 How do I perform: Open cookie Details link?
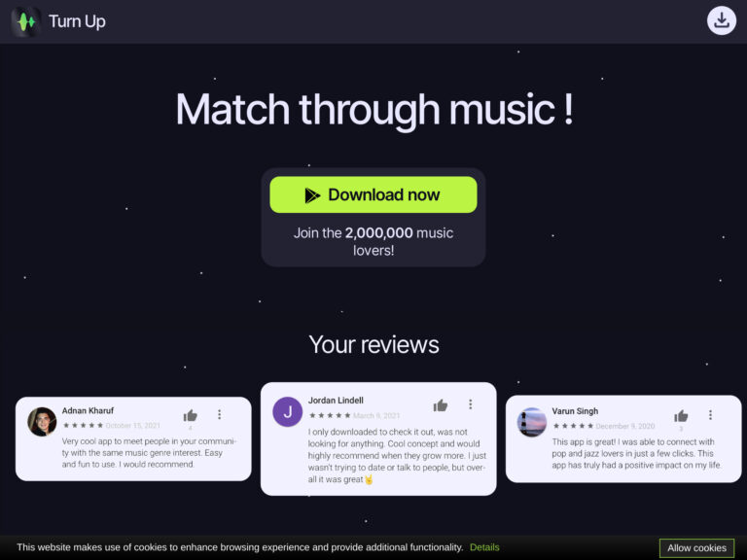[x=484, y=547]
